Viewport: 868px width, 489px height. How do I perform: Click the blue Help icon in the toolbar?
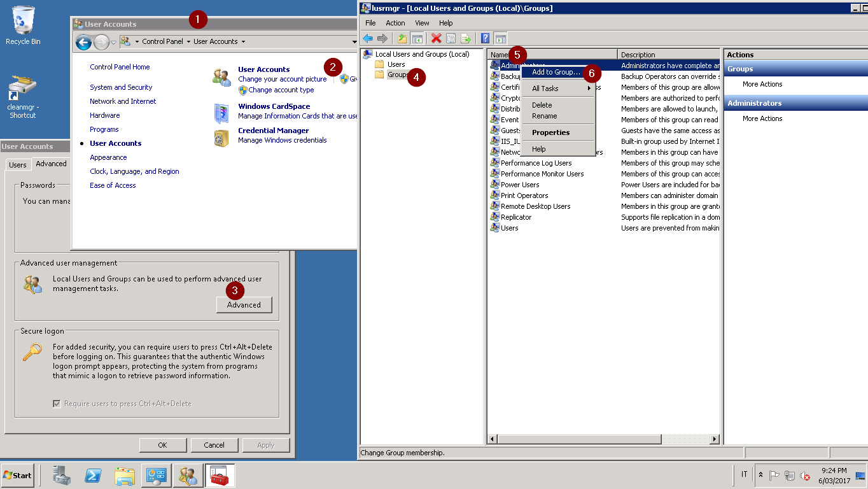485,38
